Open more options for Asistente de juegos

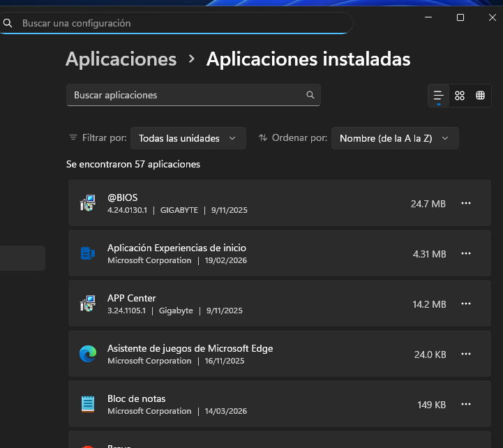click(466, 354)
